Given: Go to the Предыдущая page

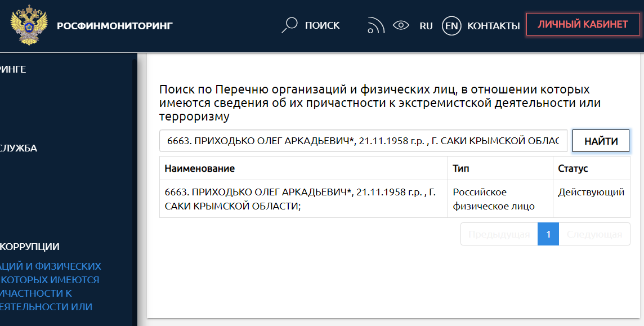Looking at the screenshot, I should pos(499,234).
